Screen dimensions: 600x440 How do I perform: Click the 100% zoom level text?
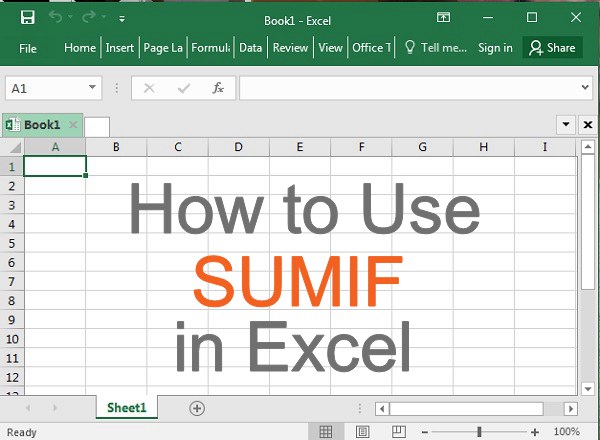point(567,432)
